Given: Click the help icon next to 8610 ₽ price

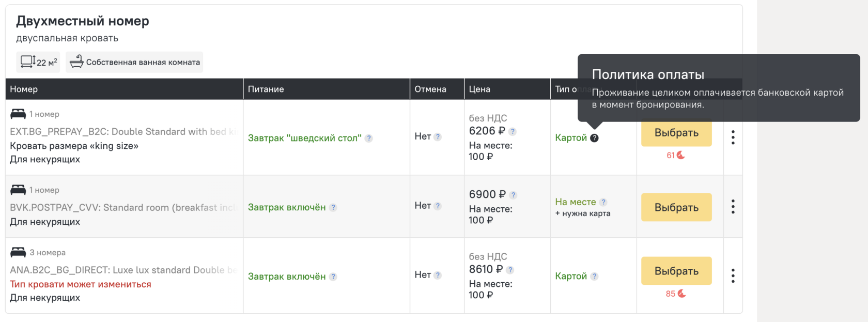Looking at the screenshot, I should pos(510,270).
